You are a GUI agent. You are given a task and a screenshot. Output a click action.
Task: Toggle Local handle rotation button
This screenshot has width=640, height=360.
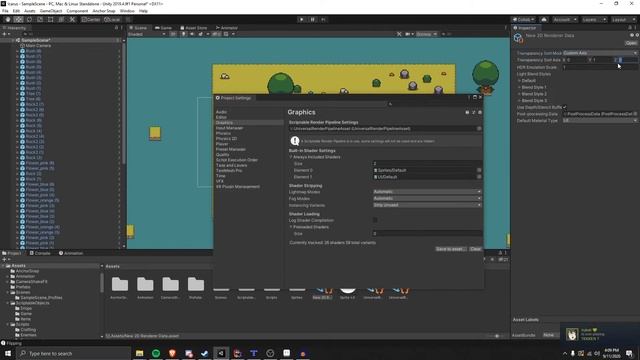tap(112, 20)
